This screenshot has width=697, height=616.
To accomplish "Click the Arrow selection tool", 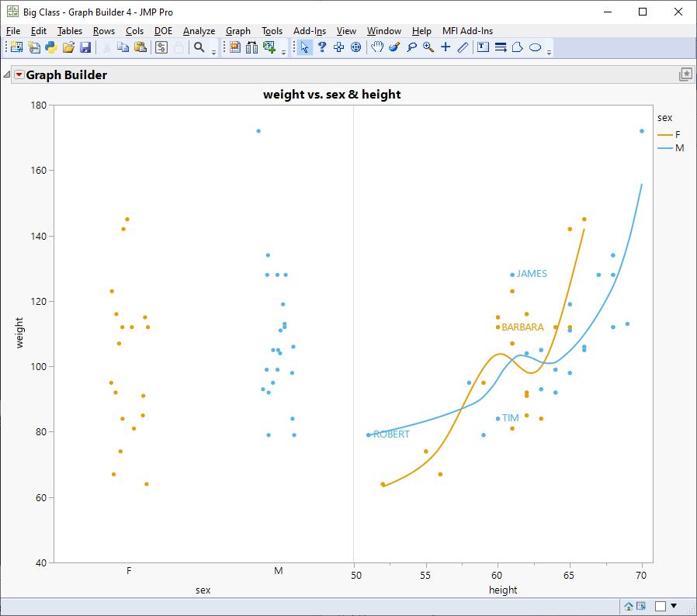I will 304,47.
